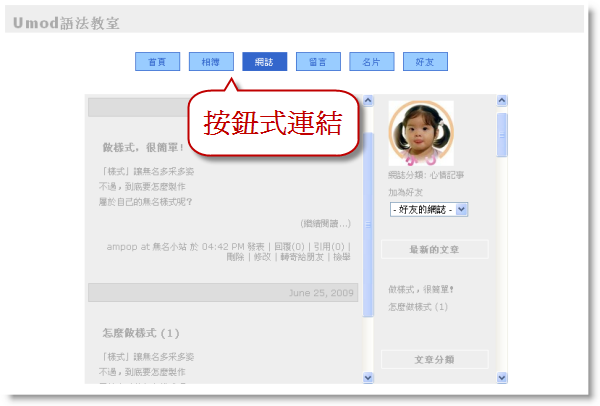Open the 留言 navigation button
Viewport: 600px width, 406px height.
[318, 62]
